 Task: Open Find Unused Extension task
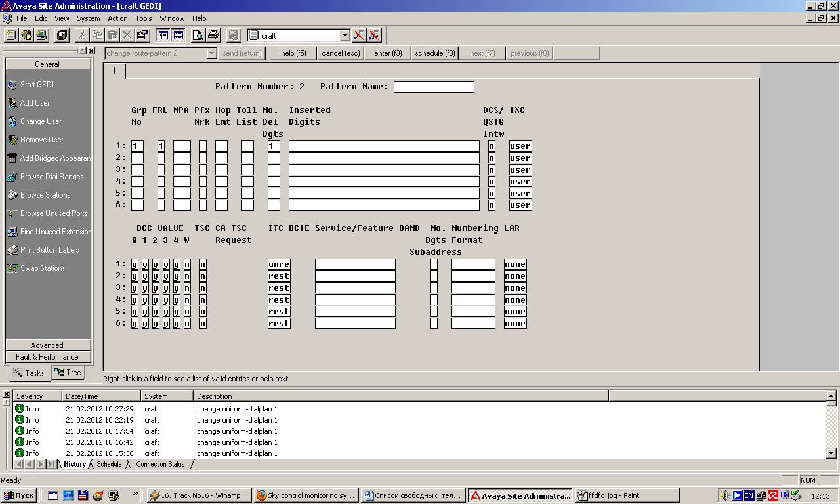click(x=49, y=232)
